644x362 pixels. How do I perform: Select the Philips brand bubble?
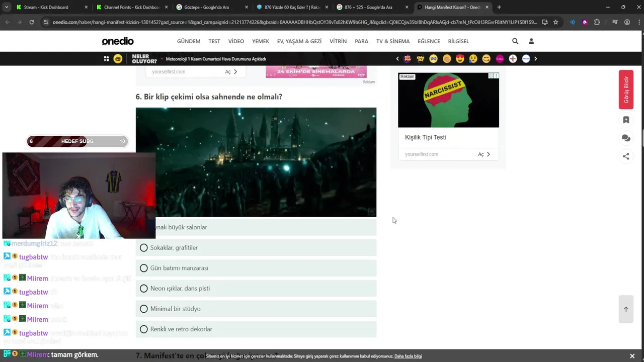pos(526,59)
